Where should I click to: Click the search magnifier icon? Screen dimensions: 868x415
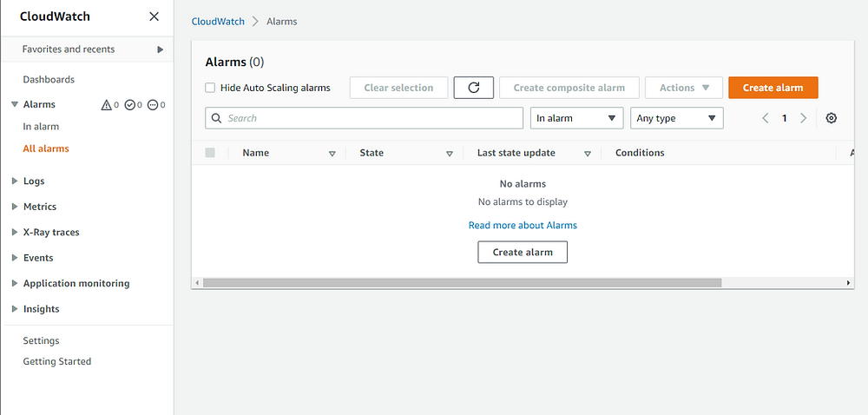[217, 118]
